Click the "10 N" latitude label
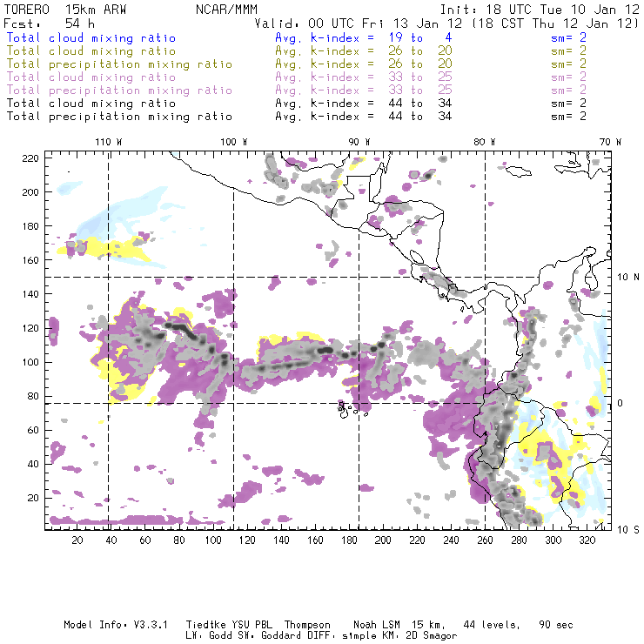This screenshot has height=644, width=644. click(x=628, y=278)
